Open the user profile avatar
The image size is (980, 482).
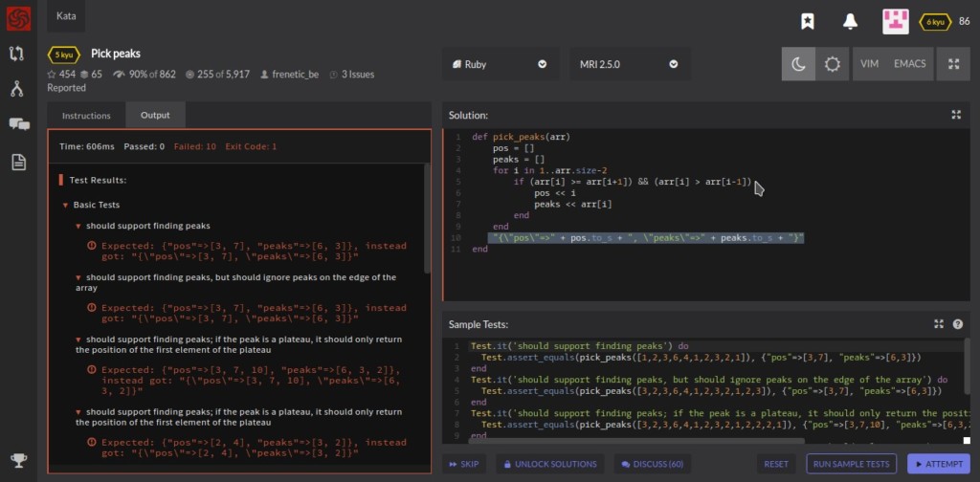[x=895, y=21]
